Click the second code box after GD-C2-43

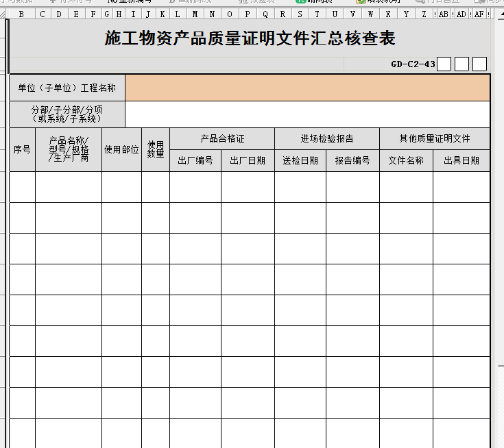(x=461, y=64)
